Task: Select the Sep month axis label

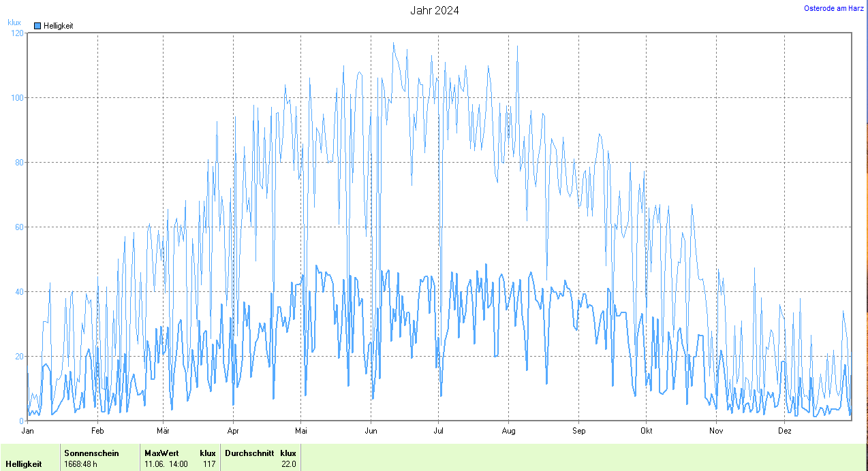Action: pos(578,431)
